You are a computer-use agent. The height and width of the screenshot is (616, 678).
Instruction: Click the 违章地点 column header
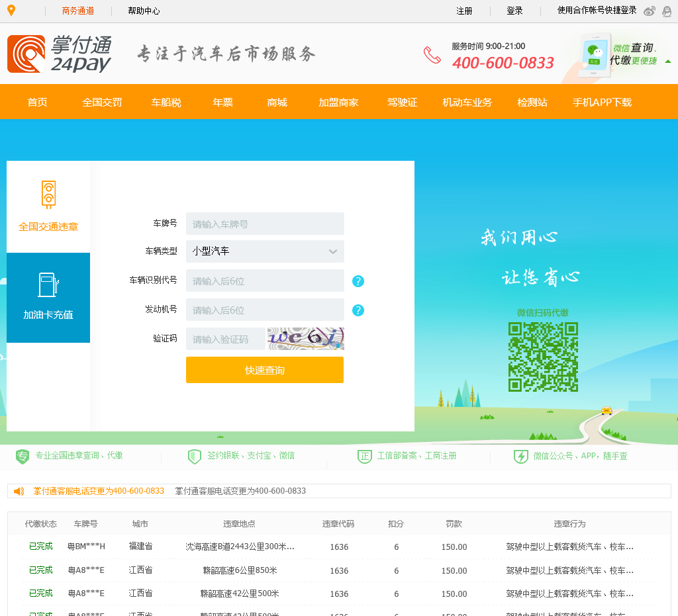239,524
